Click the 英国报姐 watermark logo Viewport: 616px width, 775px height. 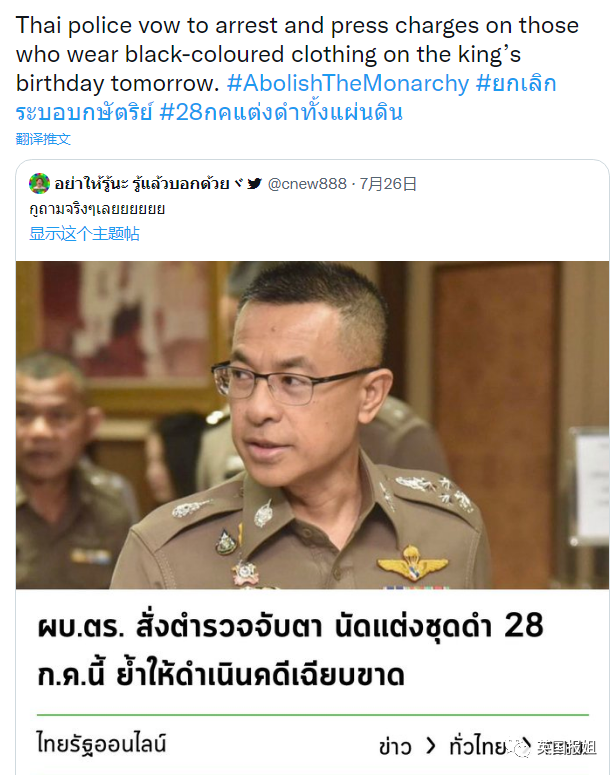click(556, 748)
